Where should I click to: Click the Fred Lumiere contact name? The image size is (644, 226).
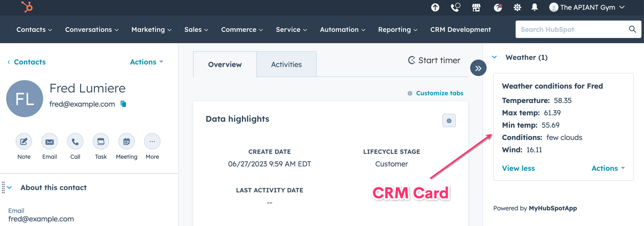pyautogui.click(x=87, y=88)
